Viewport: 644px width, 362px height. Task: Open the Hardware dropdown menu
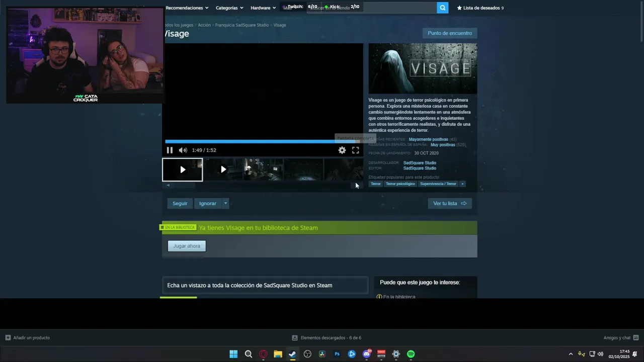263,8
